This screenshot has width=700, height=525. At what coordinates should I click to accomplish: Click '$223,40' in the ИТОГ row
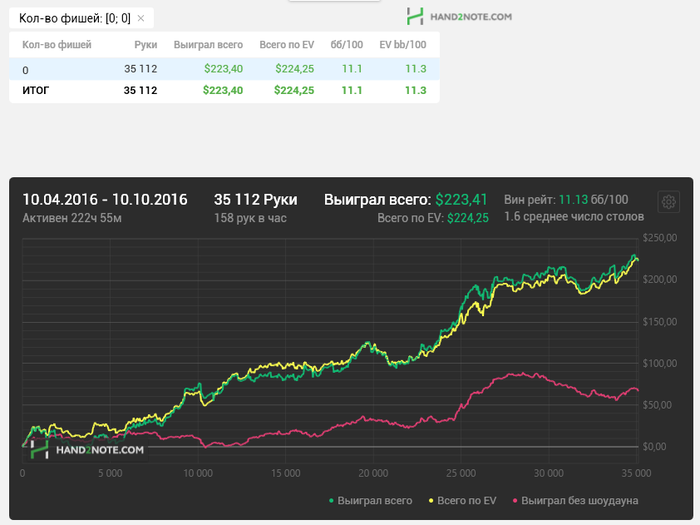tap(223, 90)
